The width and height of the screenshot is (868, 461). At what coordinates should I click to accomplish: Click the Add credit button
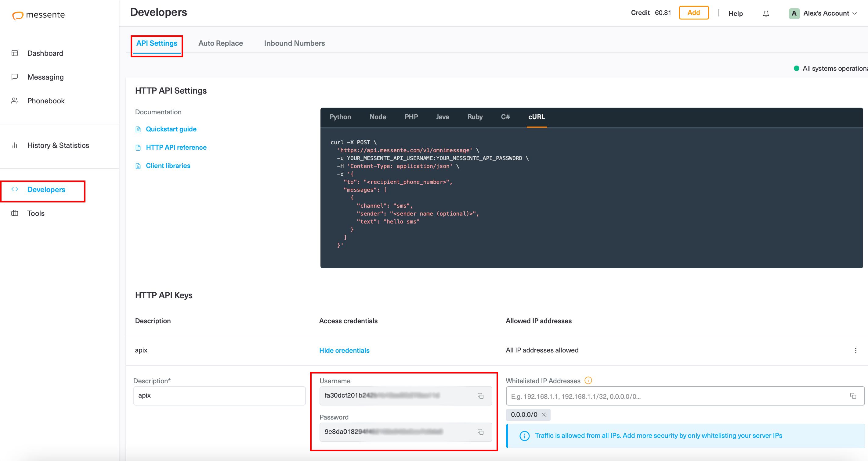click(694, 13)
